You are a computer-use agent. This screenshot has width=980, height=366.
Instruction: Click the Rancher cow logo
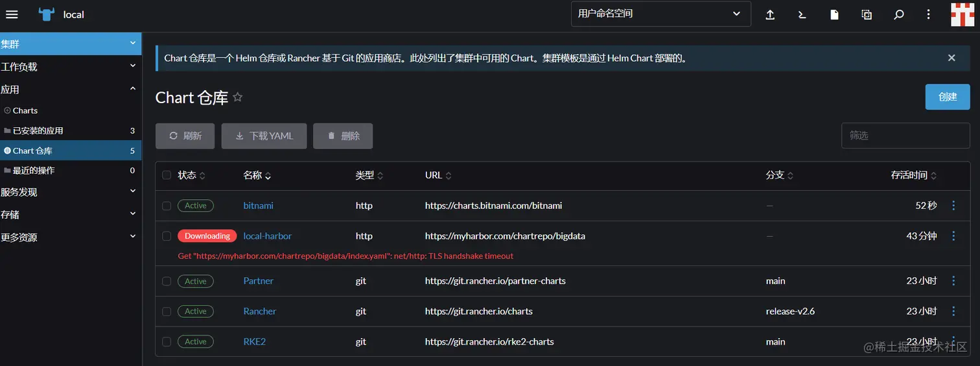[46, 14]
